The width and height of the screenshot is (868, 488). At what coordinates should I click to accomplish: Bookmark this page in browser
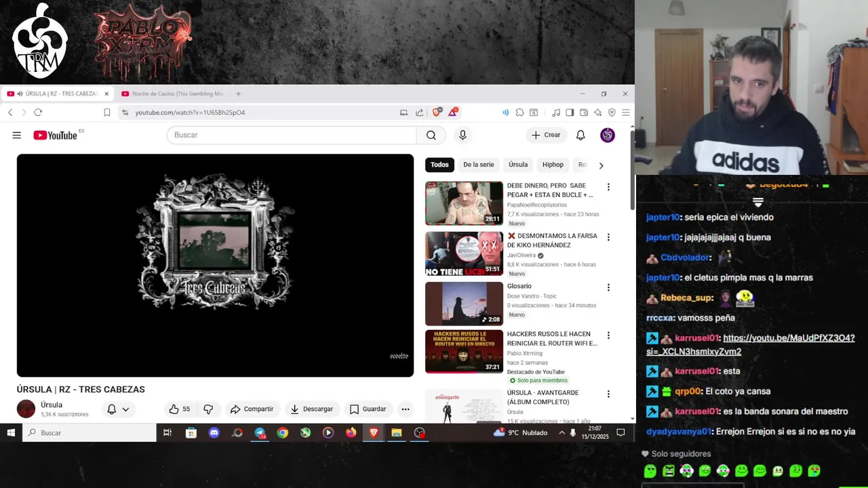click(x=106, y=113)
